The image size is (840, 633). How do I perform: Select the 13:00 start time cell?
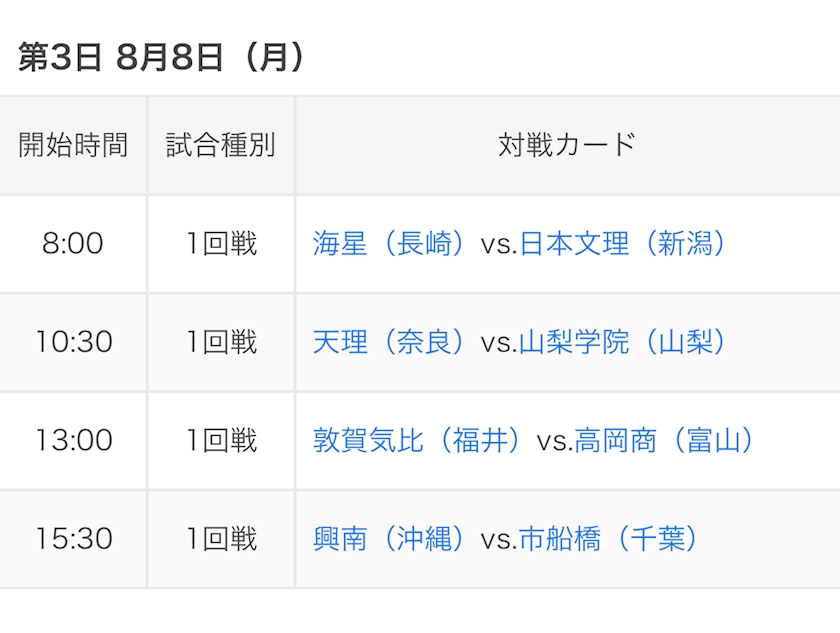[x=73, y=441]
